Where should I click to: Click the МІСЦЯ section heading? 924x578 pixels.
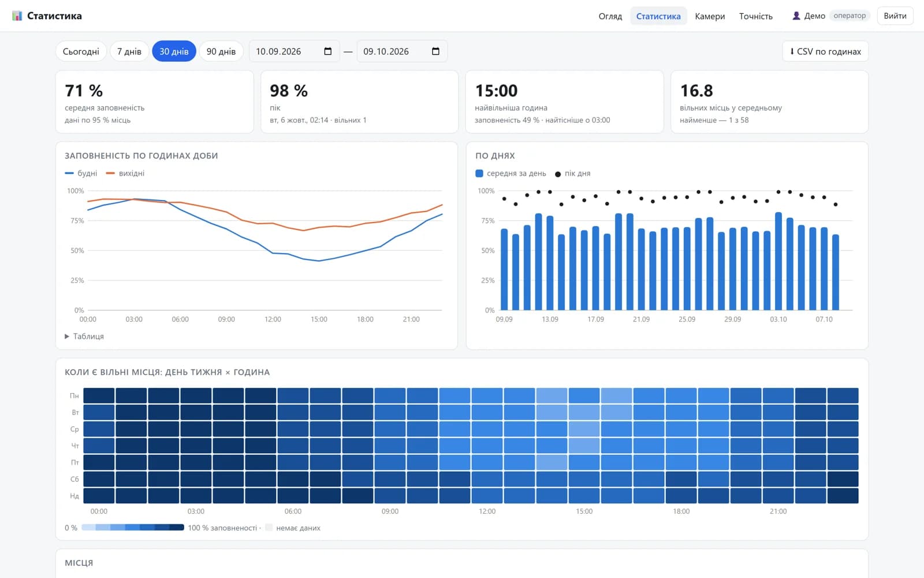[x=79, y=563]
